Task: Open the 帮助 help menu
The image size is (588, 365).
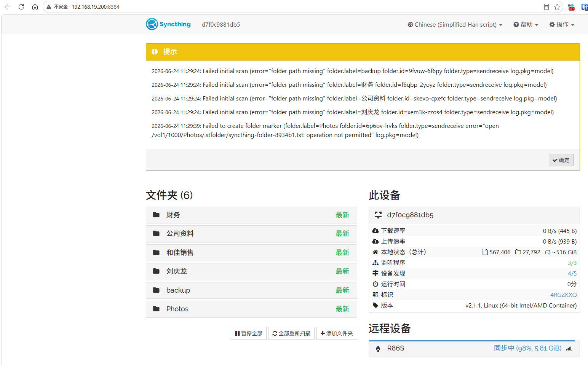Action: 526,24
